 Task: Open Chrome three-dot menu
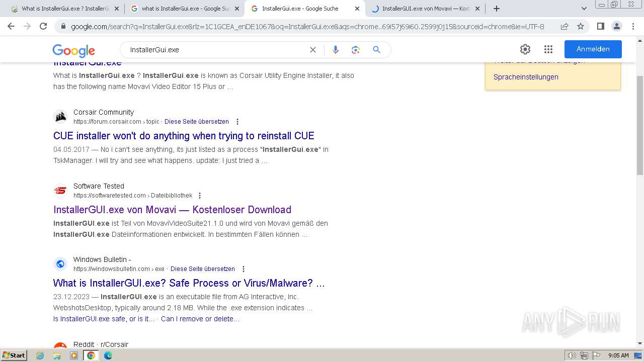632,26
